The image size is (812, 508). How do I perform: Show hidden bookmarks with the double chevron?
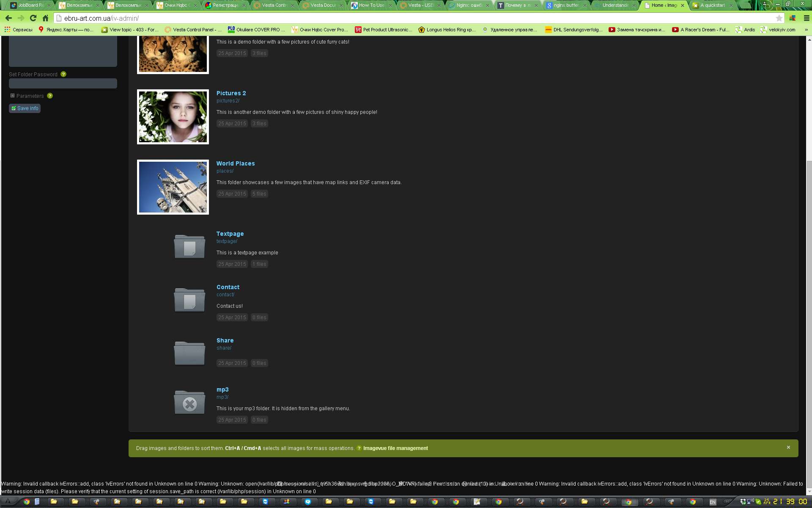tap(806, 30)
